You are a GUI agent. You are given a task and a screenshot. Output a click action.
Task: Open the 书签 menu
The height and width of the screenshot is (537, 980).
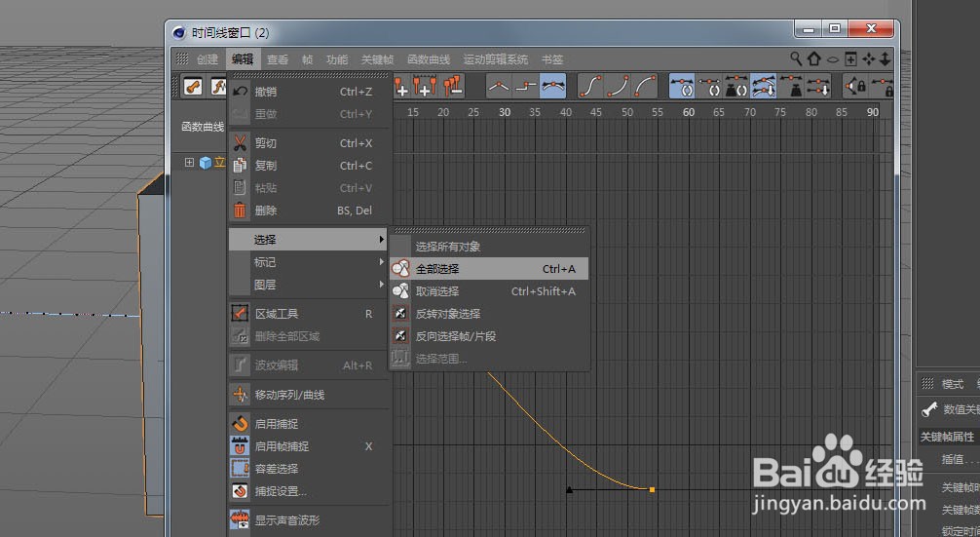(552, 59)
